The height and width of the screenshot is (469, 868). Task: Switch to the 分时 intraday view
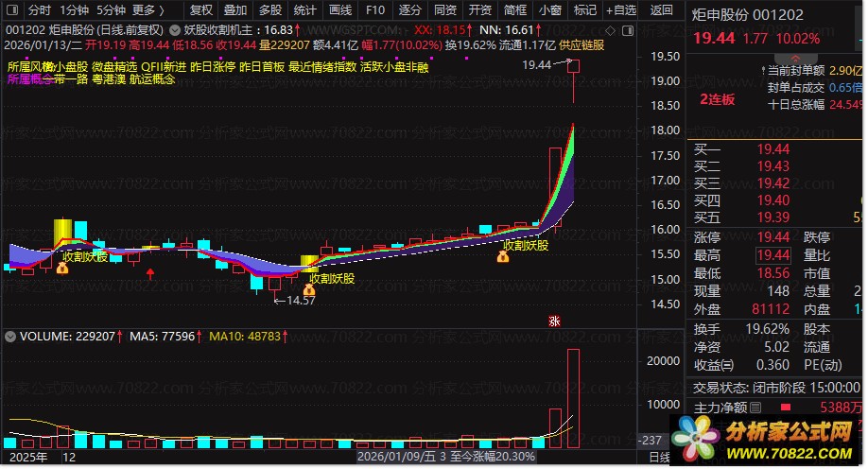coord(40,10)
